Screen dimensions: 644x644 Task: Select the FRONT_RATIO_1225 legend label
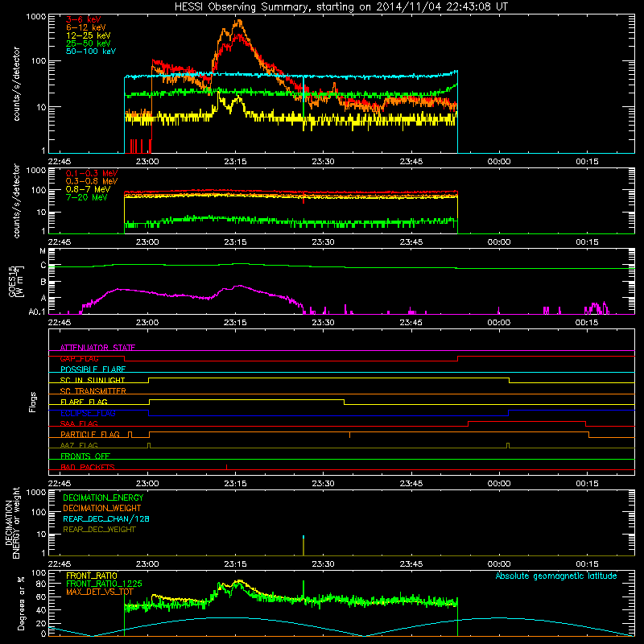click(104, 584)
